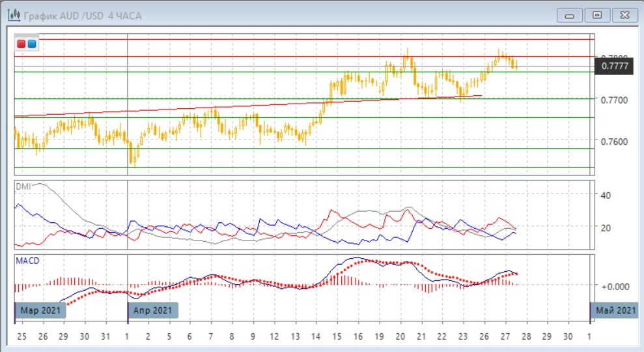Viewport: 644px width, 352px height.
Task: Click the red square button on chart
Action: pos(21,44)
